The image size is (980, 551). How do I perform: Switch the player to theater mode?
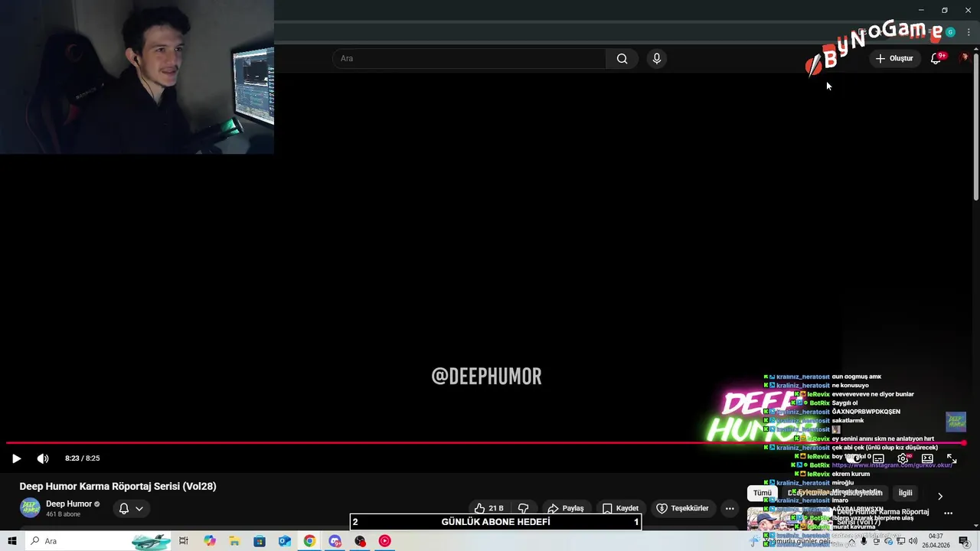click(x=927, y=458)
